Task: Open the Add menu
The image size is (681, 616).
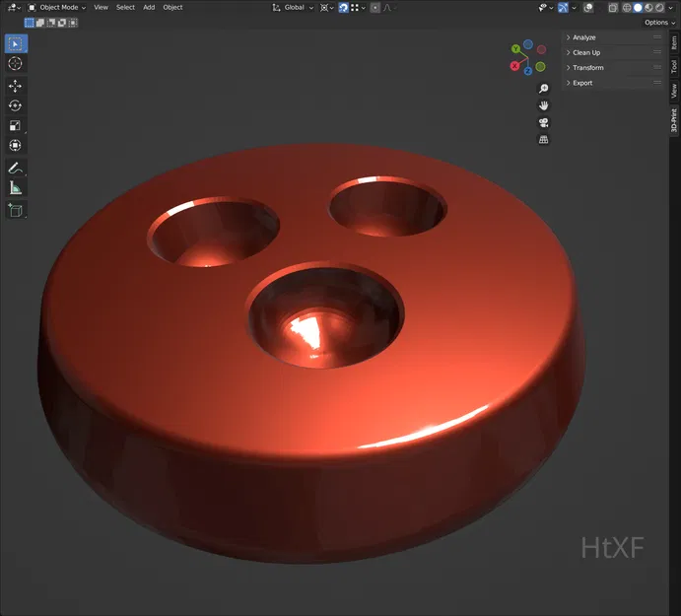Action: pyautogui.click(x=149, y=7)
